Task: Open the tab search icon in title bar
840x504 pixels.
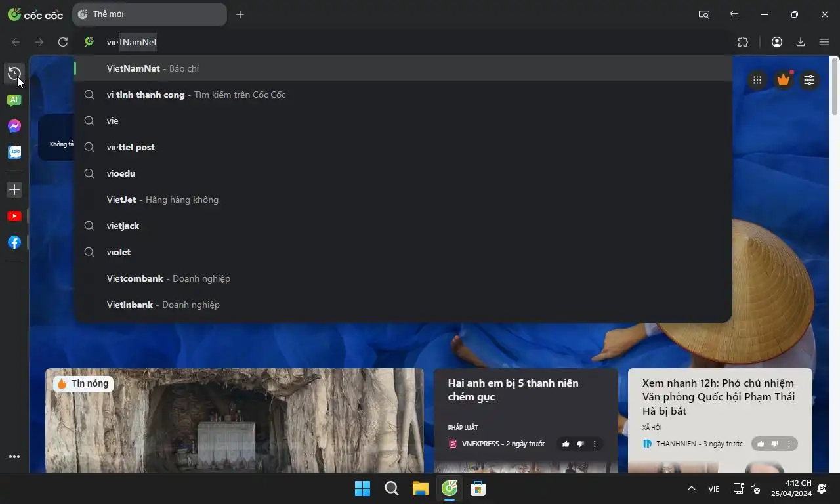Action: pyautogui.click(x=704, y=14)
